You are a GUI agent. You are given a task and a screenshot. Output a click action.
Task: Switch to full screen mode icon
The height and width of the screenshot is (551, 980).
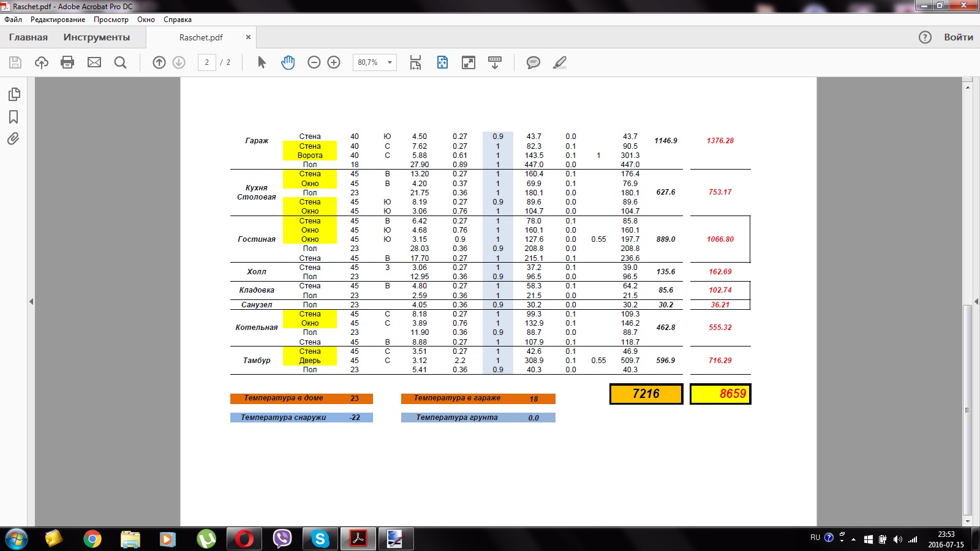(469, 62)
